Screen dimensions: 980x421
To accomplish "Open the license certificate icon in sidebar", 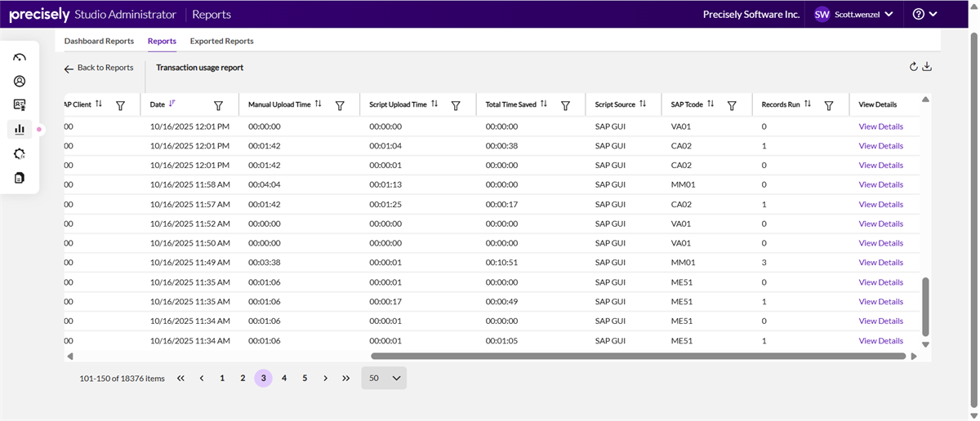I will click(x=20, y=105).
